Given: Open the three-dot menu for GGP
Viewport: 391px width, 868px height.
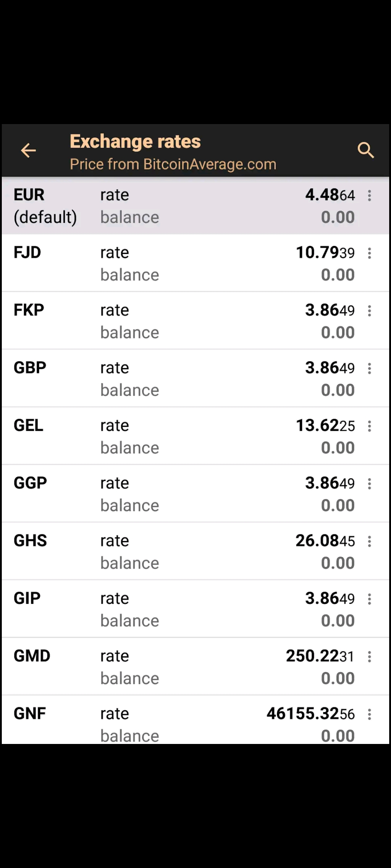Looking at the screenshot, I should pos(369,484).
